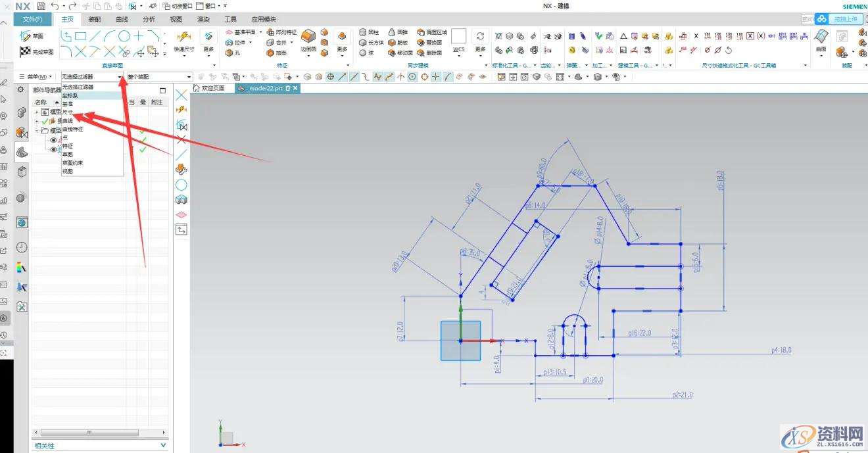
Task: Choose 尺寸 from the selection filter list
Action: coord(68,112)
